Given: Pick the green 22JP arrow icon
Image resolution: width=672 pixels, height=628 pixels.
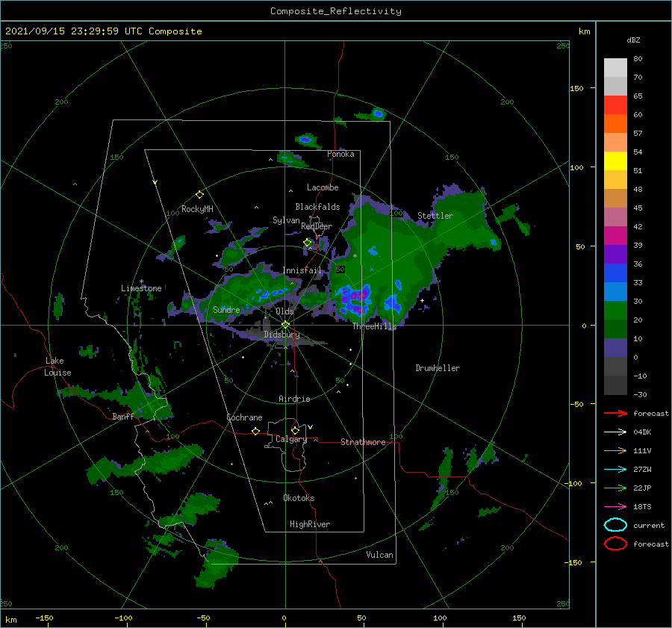Looking at the screenshot, I should pos(615,488).
